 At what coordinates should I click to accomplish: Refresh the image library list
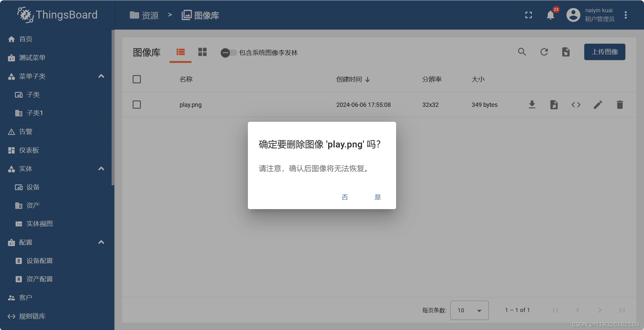[x=544, y=52]
